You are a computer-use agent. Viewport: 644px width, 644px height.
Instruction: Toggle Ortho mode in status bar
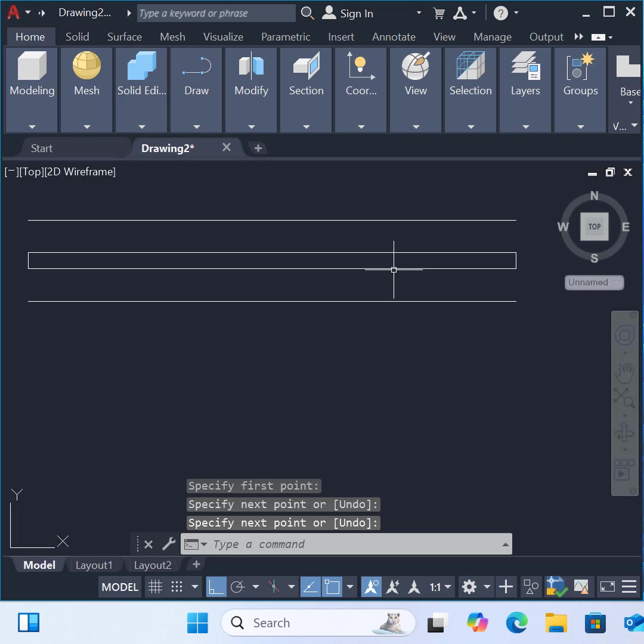[216, 587]
